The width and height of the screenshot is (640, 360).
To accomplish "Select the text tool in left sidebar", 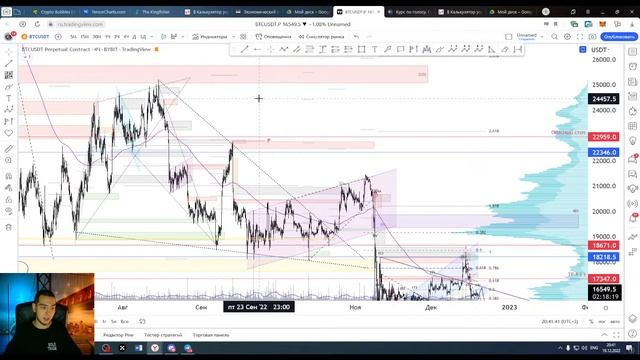I will click(9, 98).
